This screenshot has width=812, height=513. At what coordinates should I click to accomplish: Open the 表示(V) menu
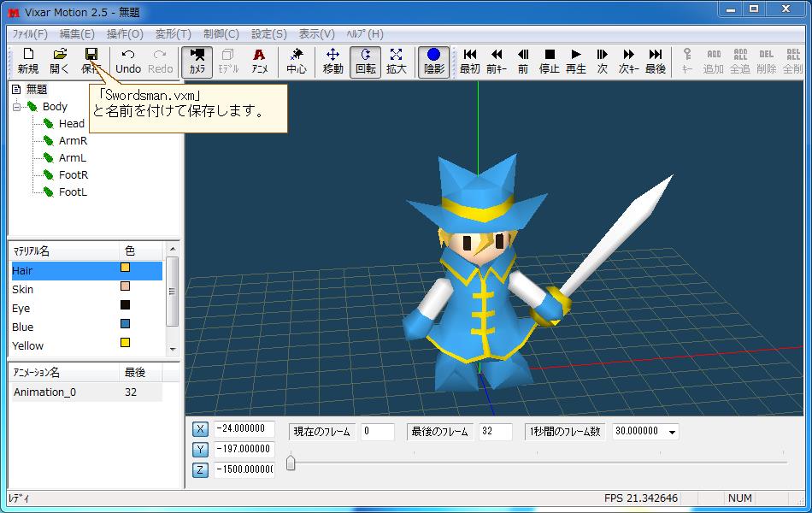tap(316, 33)
